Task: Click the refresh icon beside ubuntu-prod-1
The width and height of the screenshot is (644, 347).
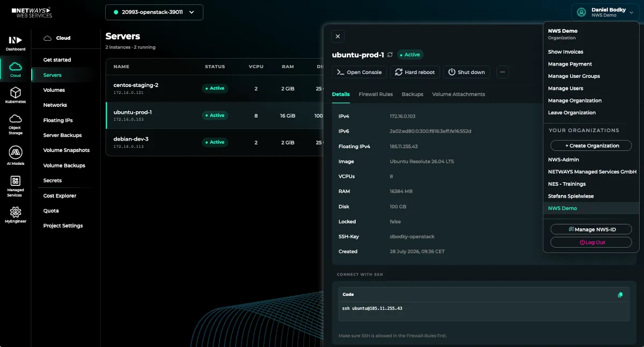Action: point(390,55)
